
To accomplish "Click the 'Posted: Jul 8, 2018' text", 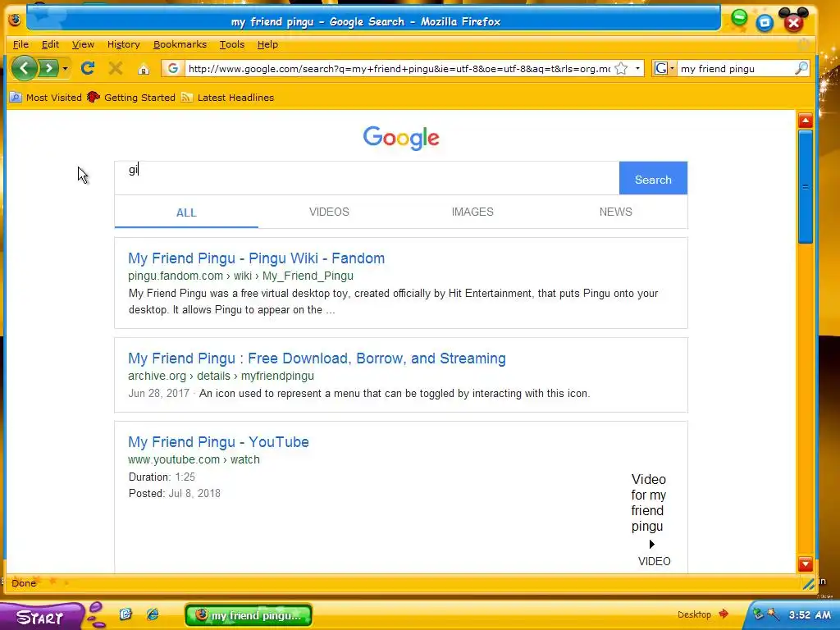I will pyautogui.click(x=175, y=493).
